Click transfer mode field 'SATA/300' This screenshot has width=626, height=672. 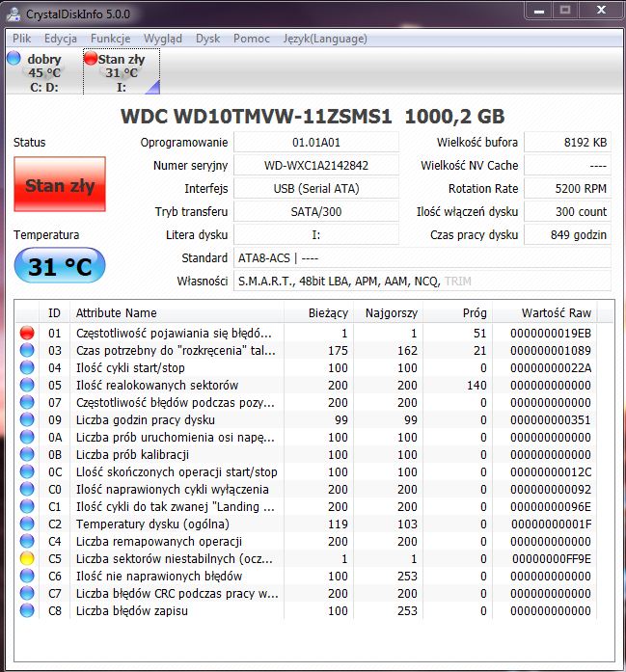(316, 212)
